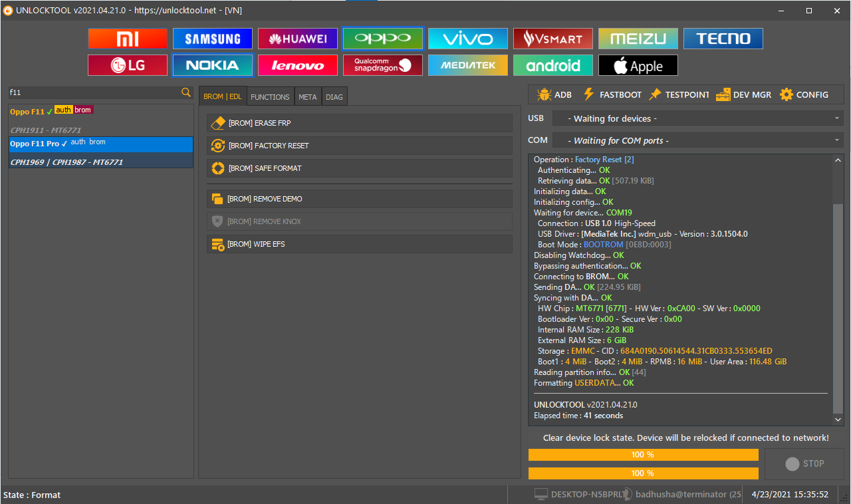Screen dimensions: 851x504
Task: Click the CPH1911 - MT6771 row
Action: (101, 130)
